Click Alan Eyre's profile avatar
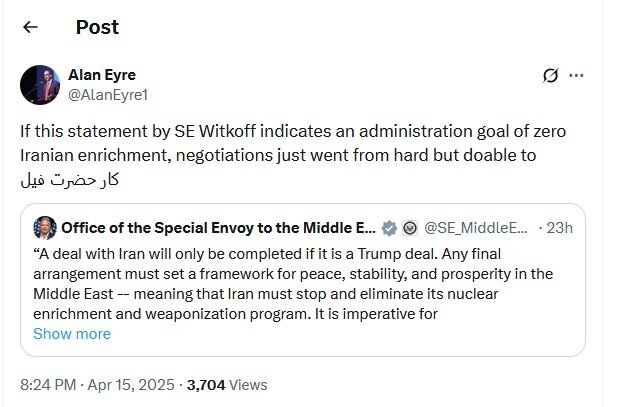Image resolution: width=622 pixels, height=407 pixels. pos(40,86)
